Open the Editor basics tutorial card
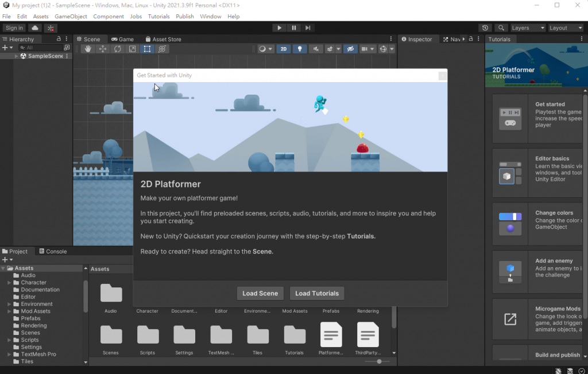This screenshot has height=374, width=588. [537, 173]
